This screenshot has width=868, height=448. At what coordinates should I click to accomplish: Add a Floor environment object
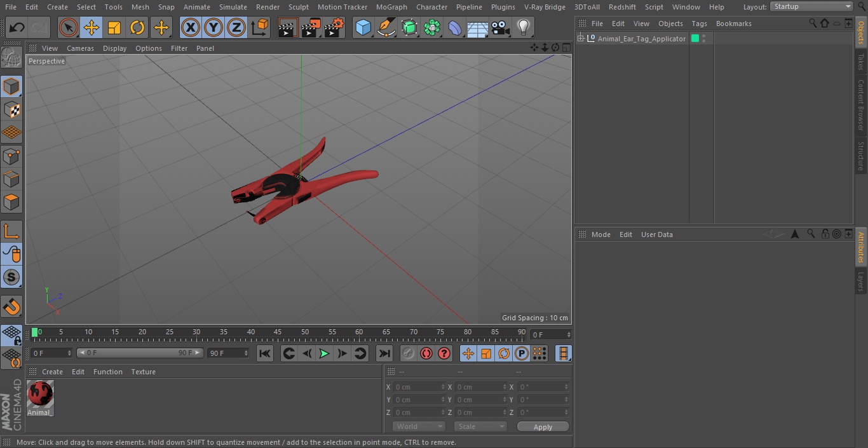[478, 27]
